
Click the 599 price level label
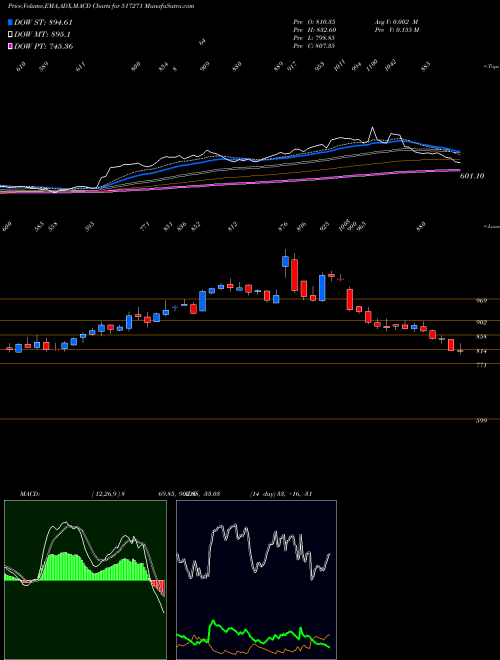(x=481, y=420)
